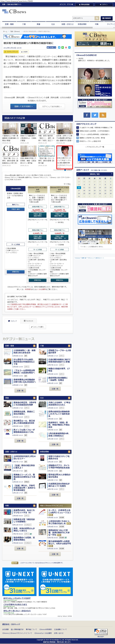Click the 会社概要 footer link

click(x=5, y=630)
